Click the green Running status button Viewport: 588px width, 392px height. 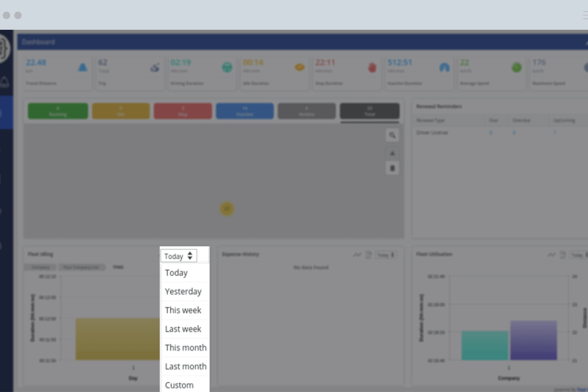coord(58,111)
